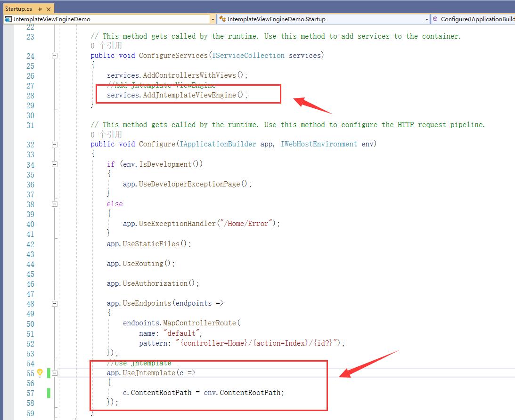Click 'app.UseDeveloperExceptionPage' on line 36
This screenshot has width=515, height=420.
(x=181, y=184)
